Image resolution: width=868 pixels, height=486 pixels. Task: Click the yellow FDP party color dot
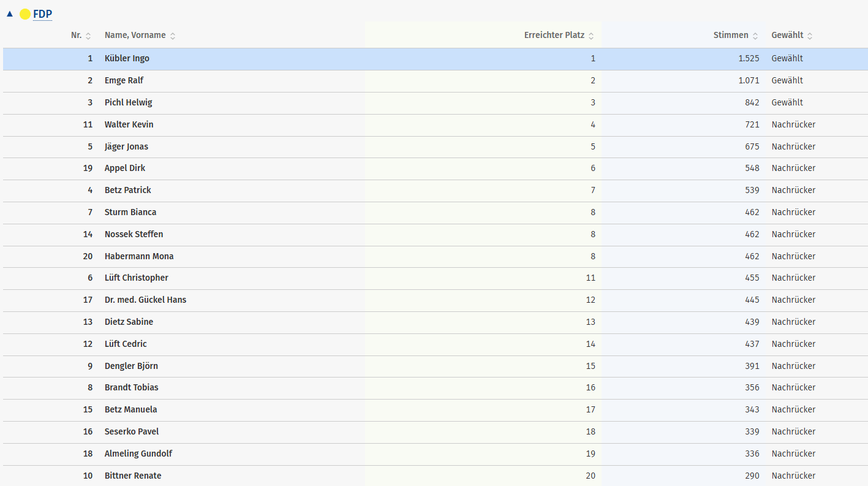(25, 14)
